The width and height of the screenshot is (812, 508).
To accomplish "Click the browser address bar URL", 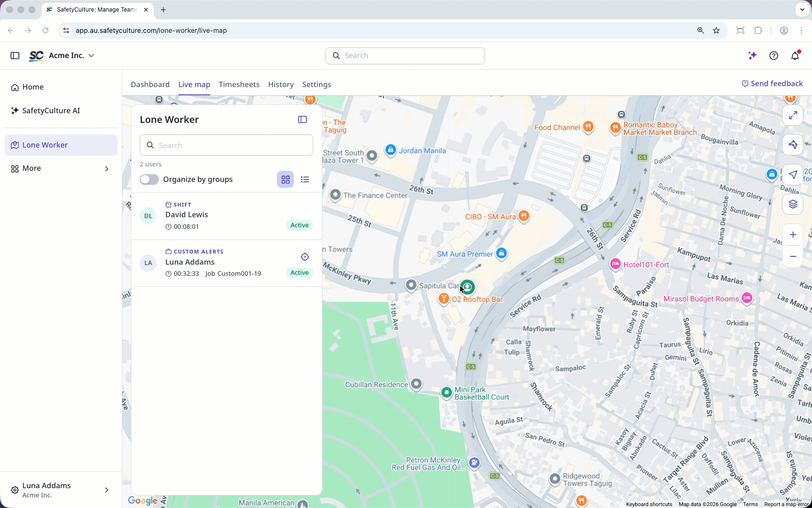I will [x=151, y=30].
